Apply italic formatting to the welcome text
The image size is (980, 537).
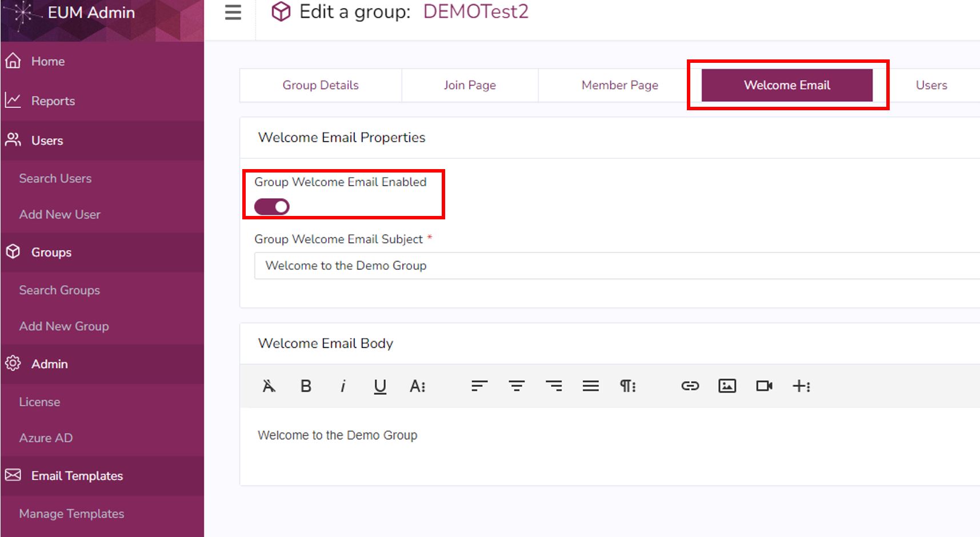coord(343,386)
